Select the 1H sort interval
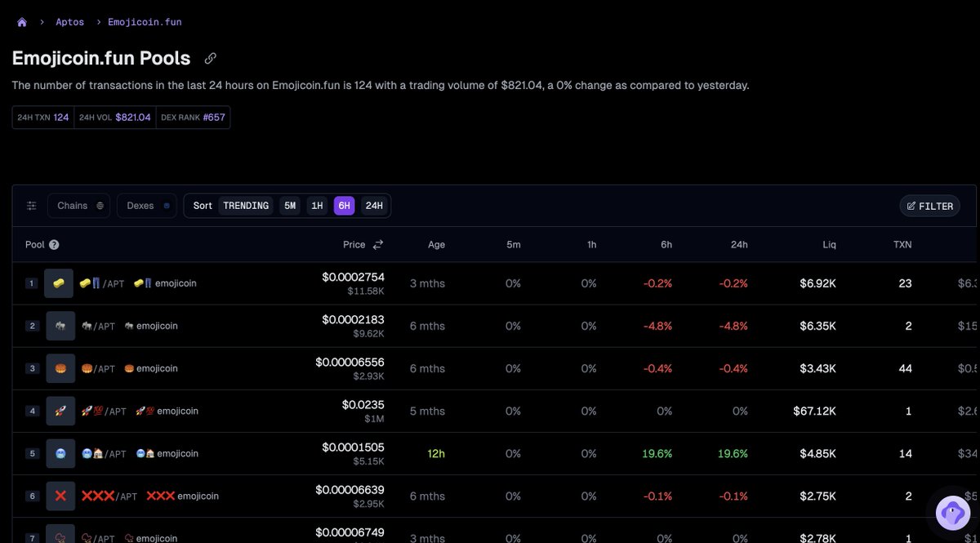Viewport: 980px width, 543px height. (317, 206)
